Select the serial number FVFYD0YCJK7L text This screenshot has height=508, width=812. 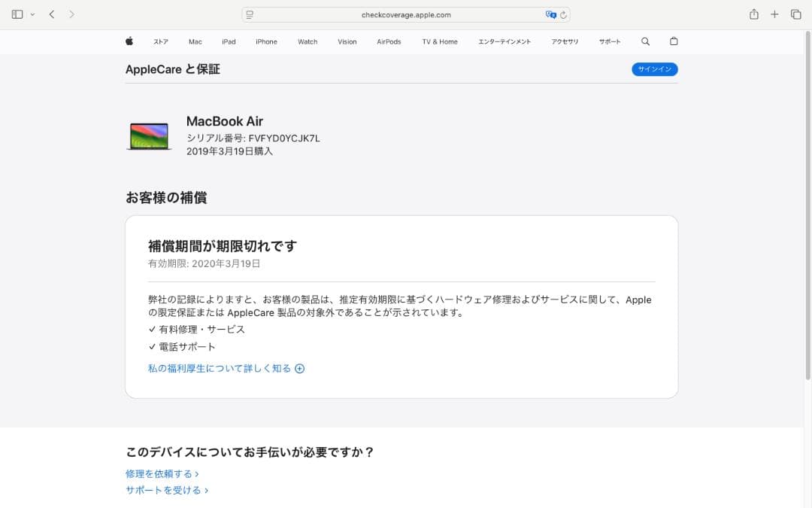(283, 138)
